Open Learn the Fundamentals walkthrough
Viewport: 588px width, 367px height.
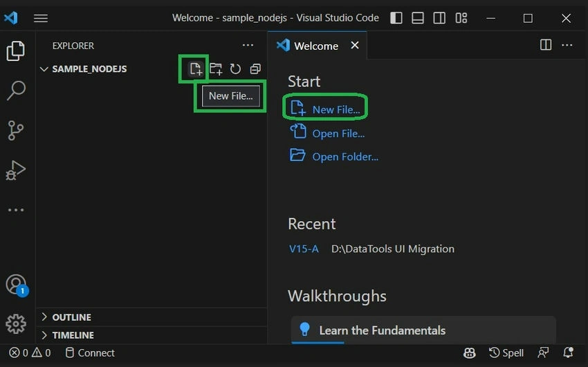423,330
